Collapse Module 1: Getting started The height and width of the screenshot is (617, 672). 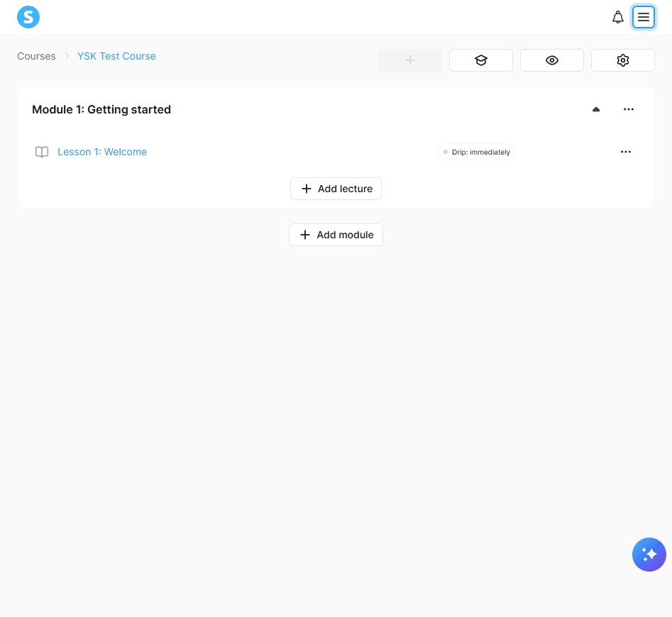tap(595, 109)
